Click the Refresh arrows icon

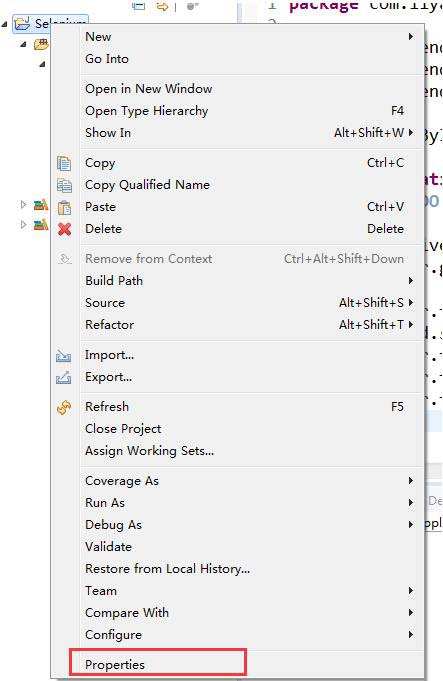coord(64,408)
